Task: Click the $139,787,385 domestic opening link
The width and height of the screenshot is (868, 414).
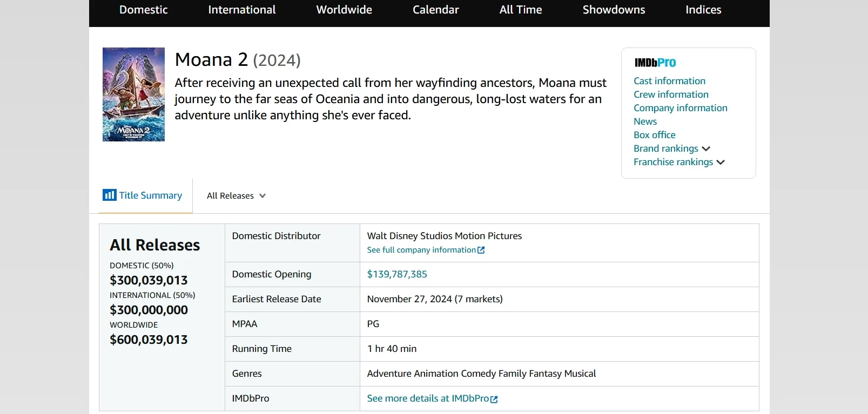Action: (x=397, y=274)
